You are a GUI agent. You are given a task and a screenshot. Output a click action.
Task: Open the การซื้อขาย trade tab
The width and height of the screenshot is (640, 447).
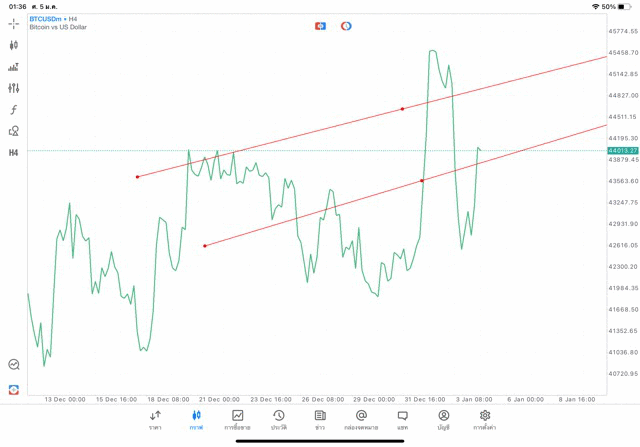click(x=237, y=419)
